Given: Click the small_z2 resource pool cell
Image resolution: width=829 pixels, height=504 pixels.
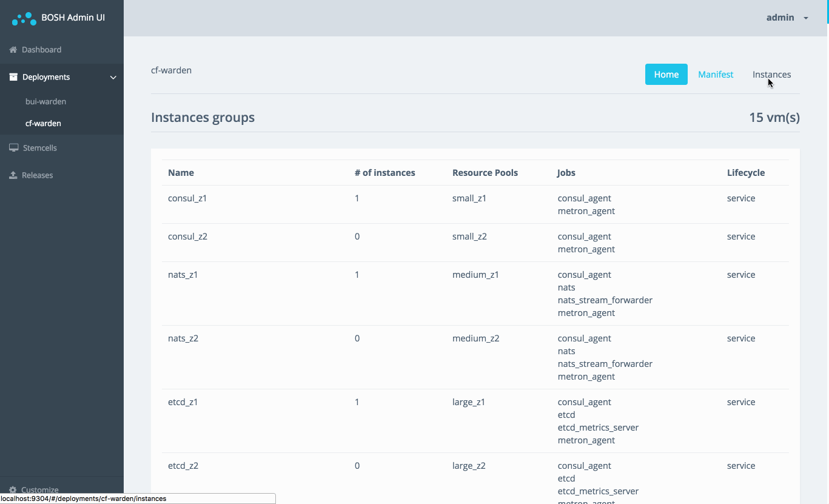Looking at the screenshot, I should pos(469,237).
